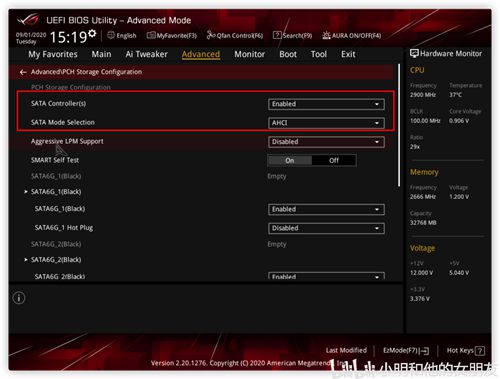Click the vertical scrollbar of settings list

399,125
